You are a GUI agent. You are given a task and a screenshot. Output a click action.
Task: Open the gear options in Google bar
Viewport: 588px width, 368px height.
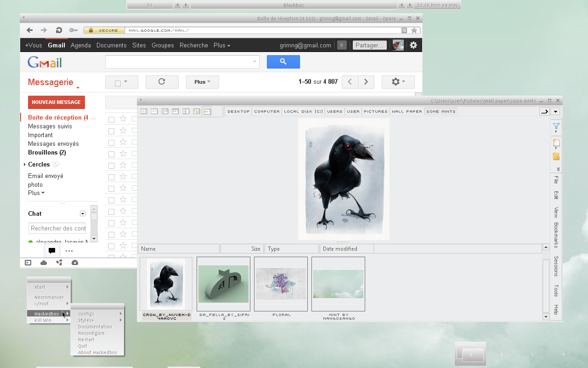413,45
